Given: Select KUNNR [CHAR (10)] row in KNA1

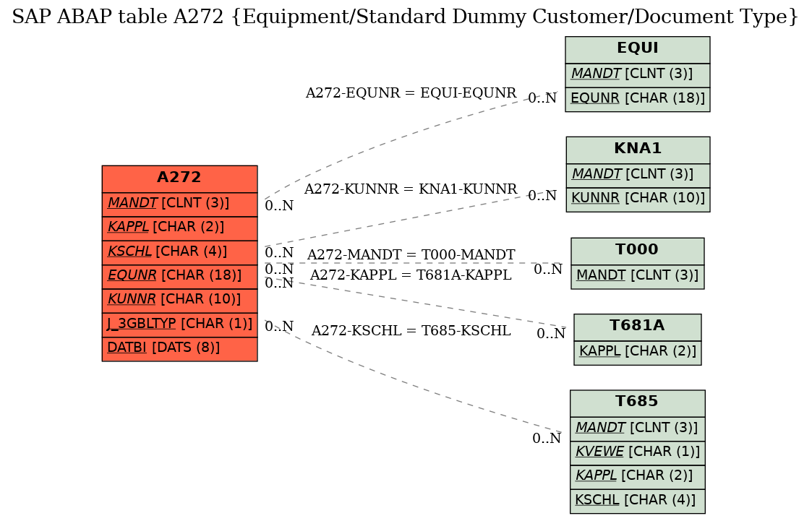Looking at the screenshot, I should pos(638,200).
